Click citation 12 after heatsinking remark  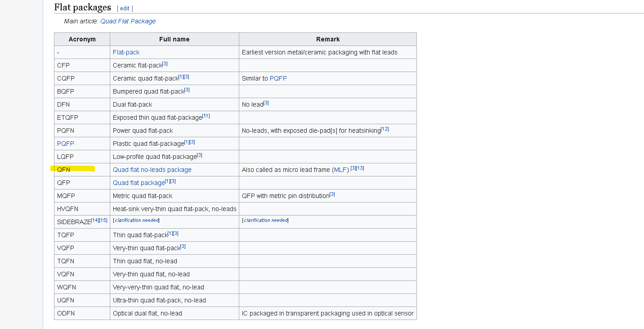click(385, 129)
